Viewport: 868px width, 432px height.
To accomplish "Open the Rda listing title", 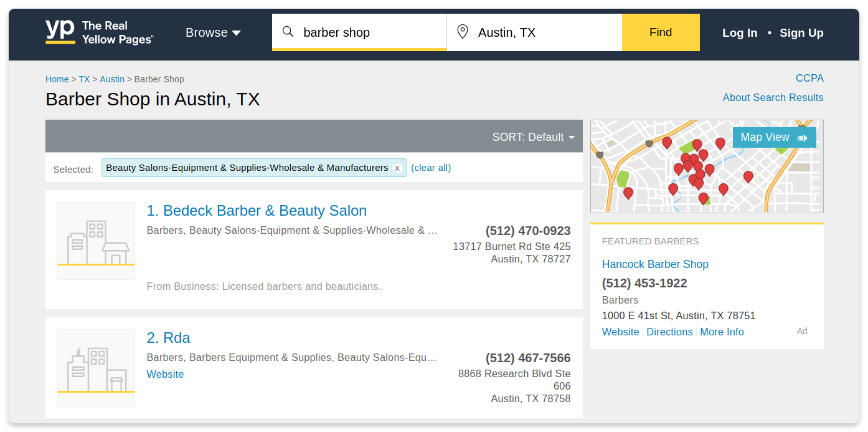I will (168, 338).
